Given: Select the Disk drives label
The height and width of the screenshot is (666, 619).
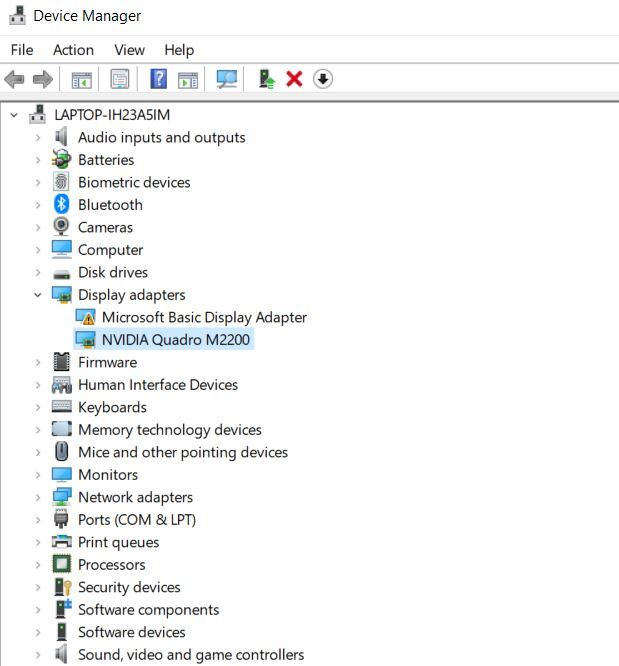Looking at the screenshot, I should point(113,272).
